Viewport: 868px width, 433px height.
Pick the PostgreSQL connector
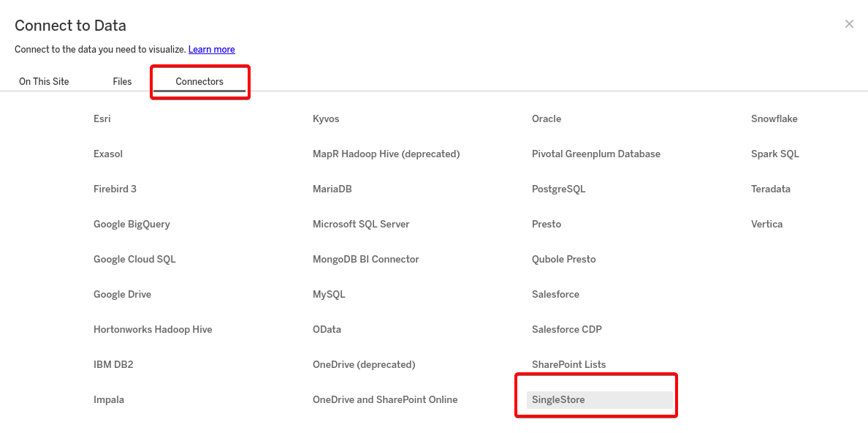tap(558, 189)
